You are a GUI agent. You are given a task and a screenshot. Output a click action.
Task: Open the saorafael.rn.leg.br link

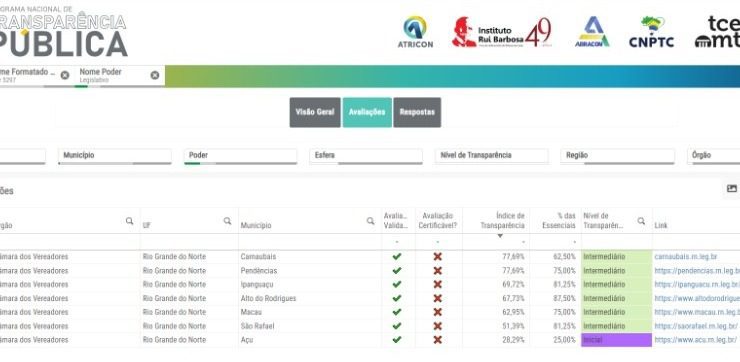(696, 326)
